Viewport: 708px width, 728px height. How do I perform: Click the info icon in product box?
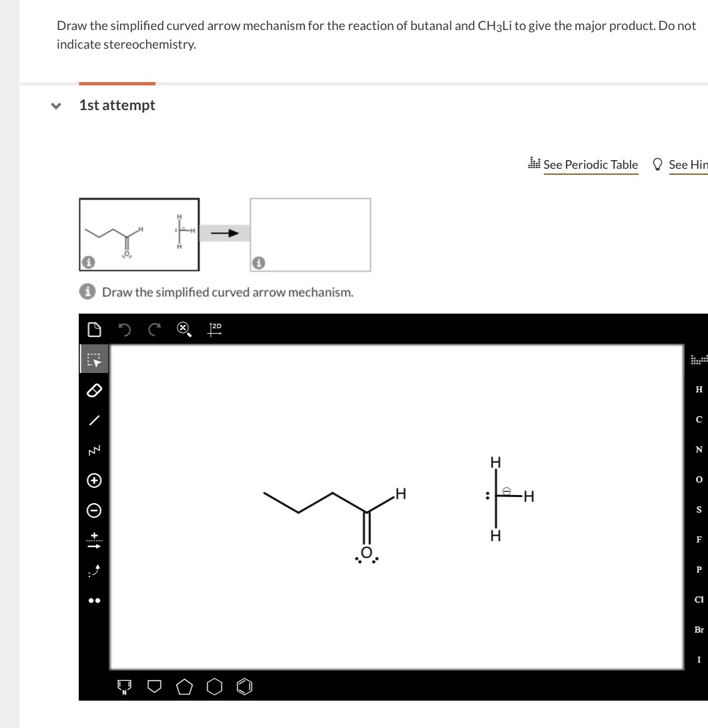point(259,263)
